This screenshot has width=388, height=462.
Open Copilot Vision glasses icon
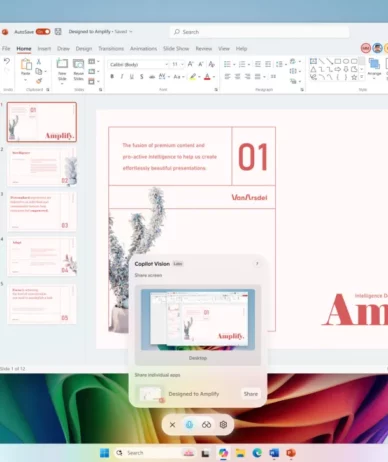click(206, 425)
